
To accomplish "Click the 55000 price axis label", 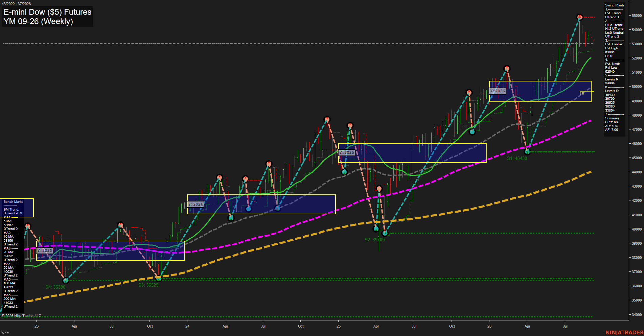I will [x=637, y=16].
